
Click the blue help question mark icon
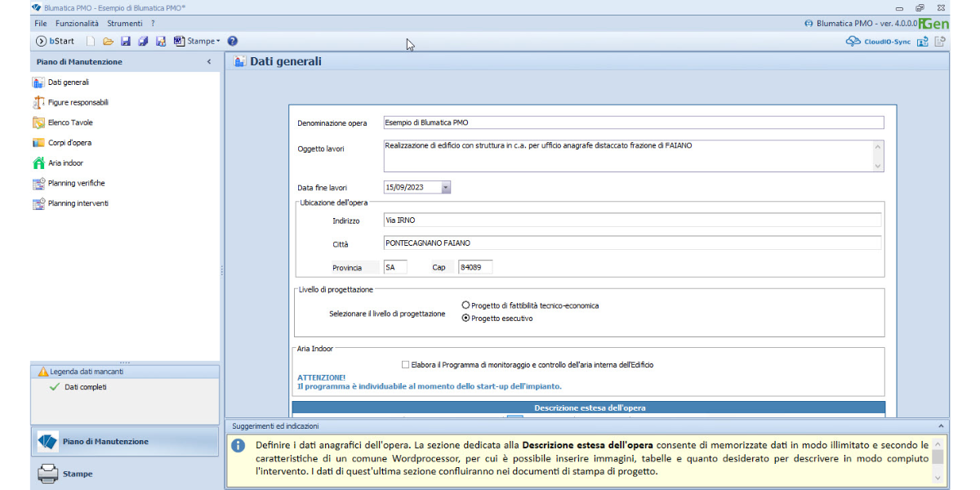233,41
